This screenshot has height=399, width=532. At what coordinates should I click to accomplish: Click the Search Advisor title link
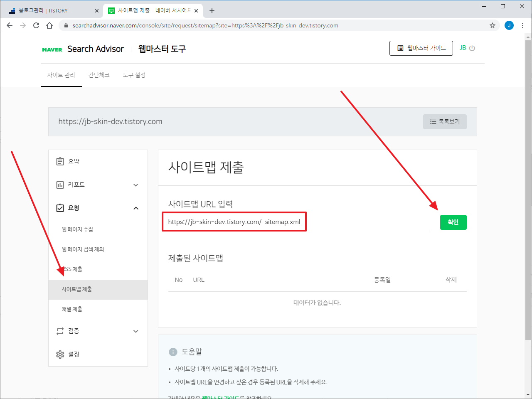coord(96,49)
